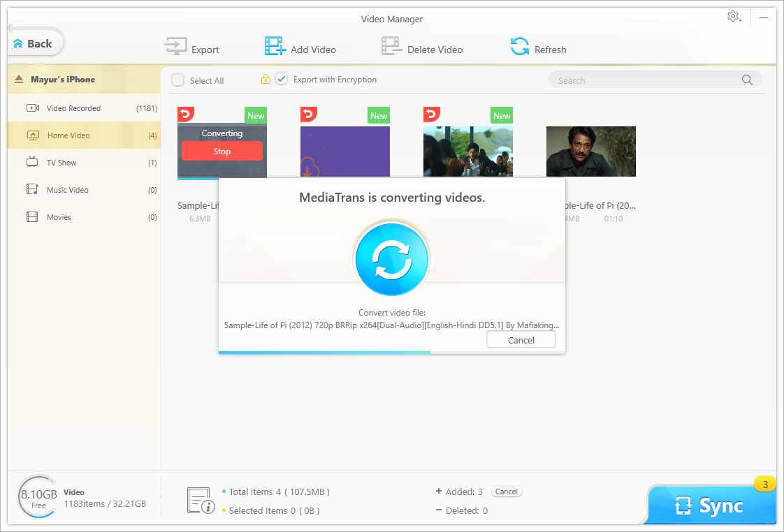
Task: Click the TV Show television icon
Action: 32,162
